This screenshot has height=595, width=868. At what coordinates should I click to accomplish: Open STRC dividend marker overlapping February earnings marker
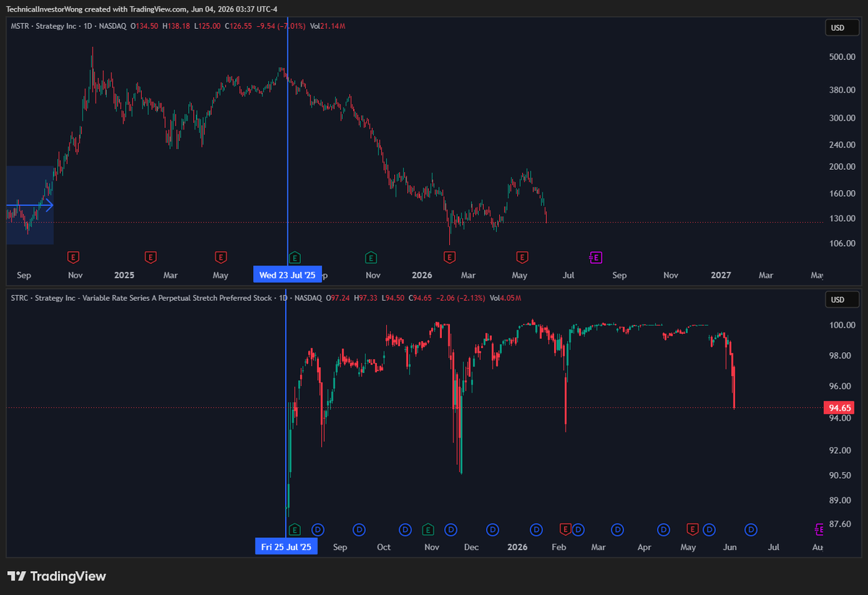577,530
